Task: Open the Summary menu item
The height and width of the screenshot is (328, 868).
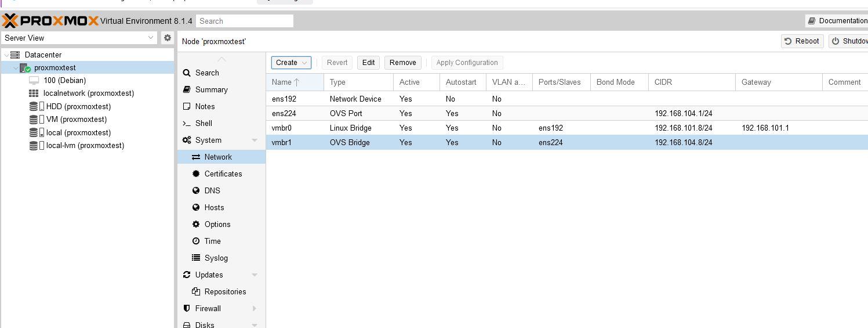Action: click(221, 89)
